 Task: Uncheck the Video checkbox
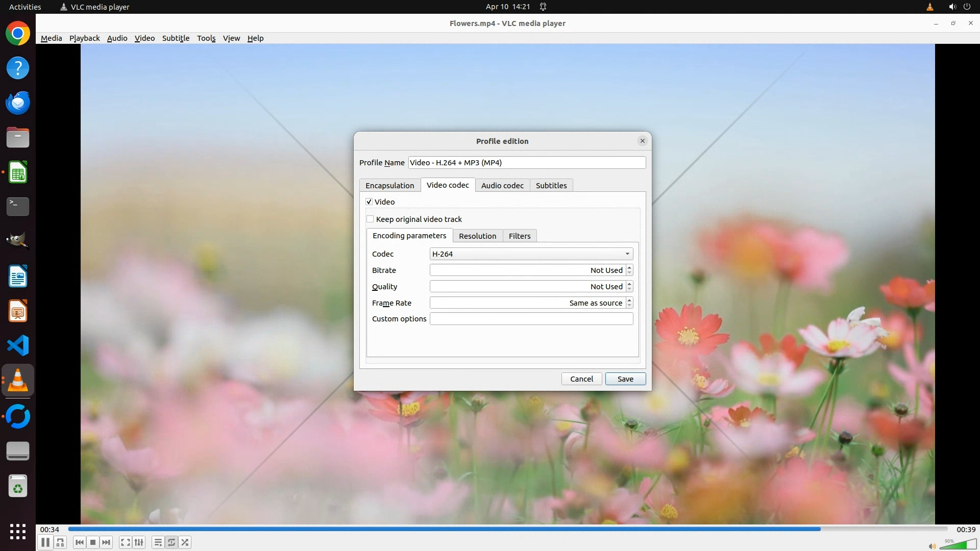point(369,202)
